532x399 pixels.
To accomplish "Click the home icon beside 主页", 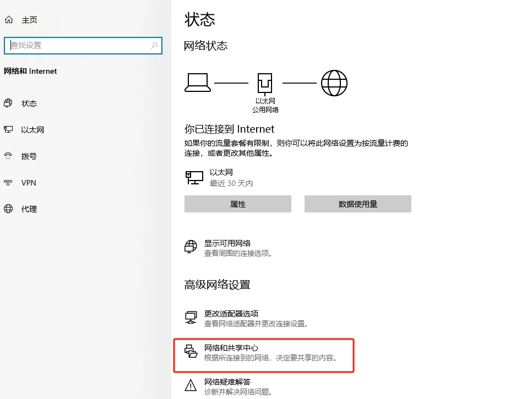I will coord(9,20).
